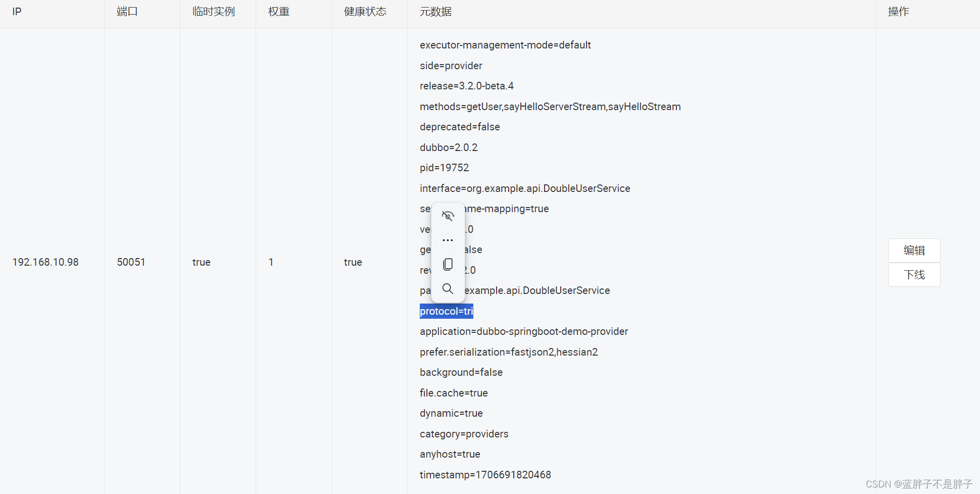Click the timestamp=1706691820468 metadata line
Screen dimensions: 980x494
tap(485, 475)
